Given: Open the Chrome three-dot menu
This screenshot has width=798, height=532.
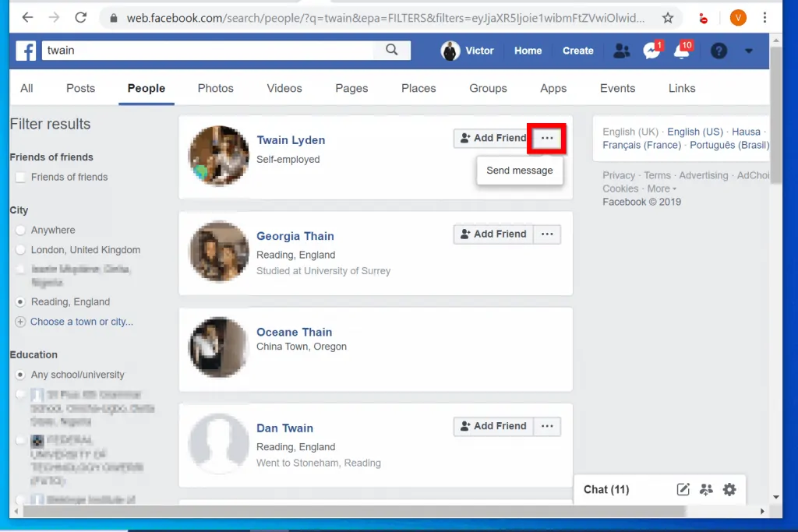Looking at the screenshot, I should pos(764,18).
